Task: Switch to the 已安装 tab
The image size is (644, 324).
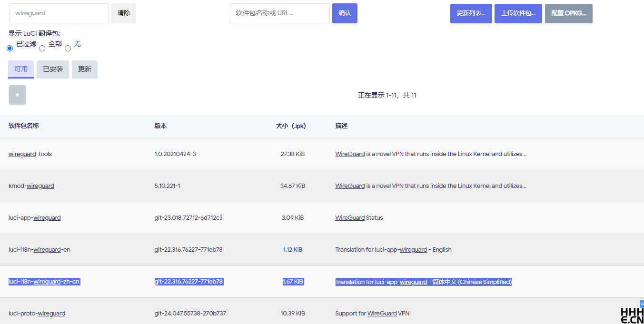Action: 53,69
